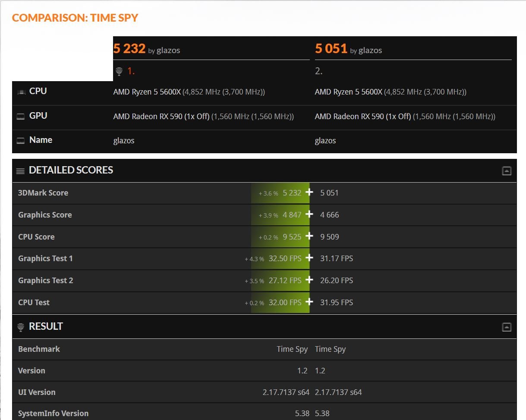This screenshot has width=526, height=420.
Task: Open glazos profile beside the 5 232 score
Action: (x=168, y=51)
